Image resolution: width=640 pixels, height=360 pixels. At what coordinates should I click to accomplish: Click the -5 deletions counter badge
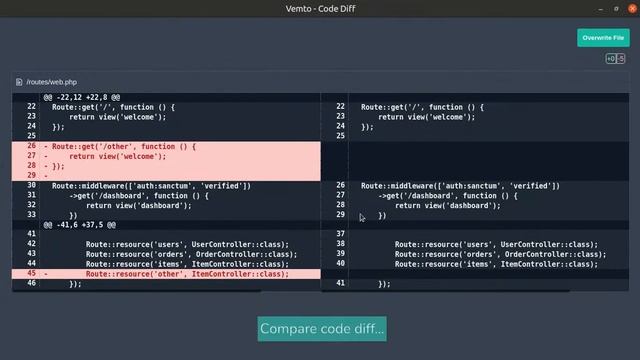(x=620, y=59)
